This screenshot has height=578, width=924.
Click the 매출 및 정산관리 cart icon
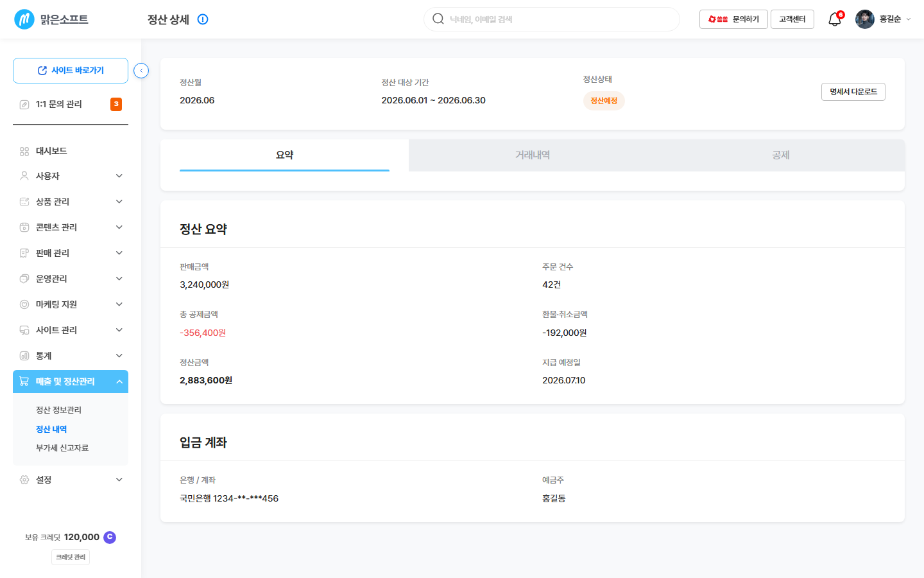pyautogui.click(x=24, y=381)
